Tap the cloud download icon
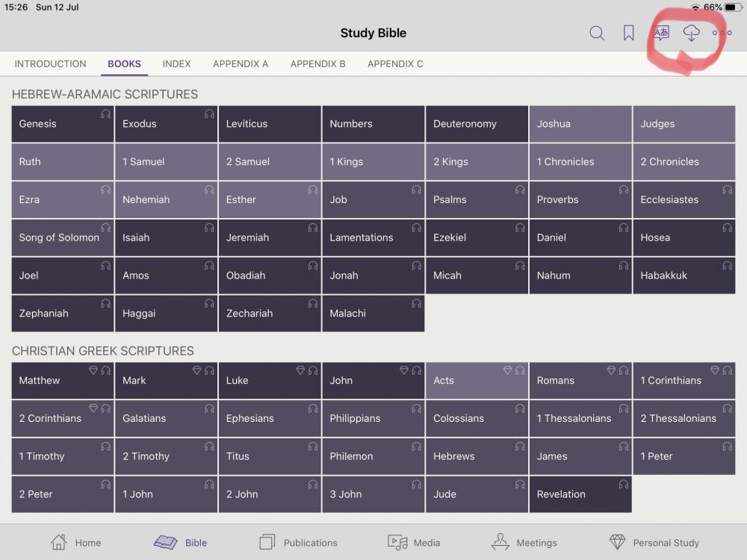This screenshot has width=747, height=560. (692, 33)
